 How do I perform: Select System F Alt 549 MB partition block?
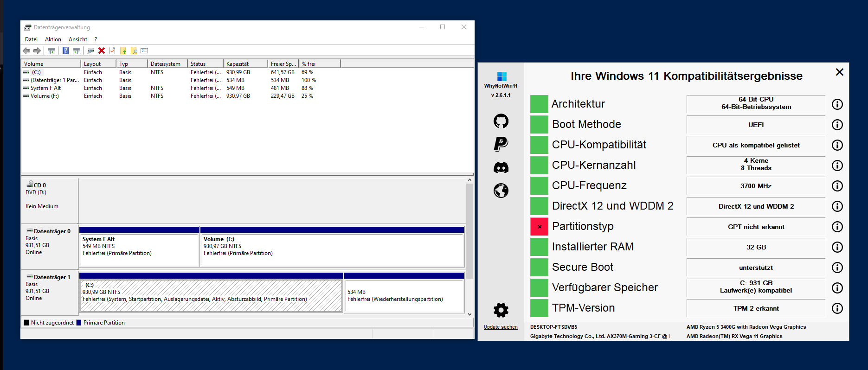139,247
